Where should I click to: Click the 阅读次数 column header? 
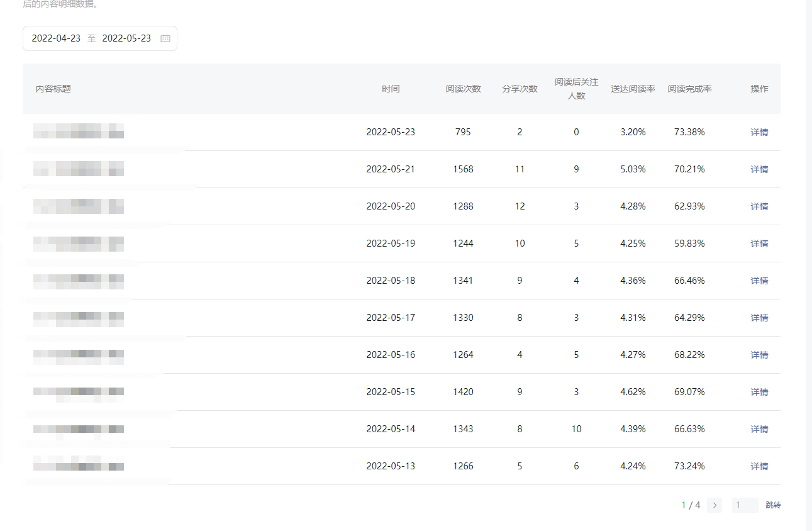coord(463,89)
